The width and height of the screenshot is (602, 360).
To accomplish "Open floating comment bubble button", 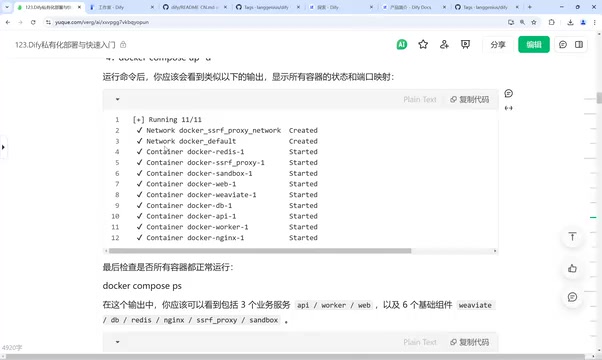I will (572, 297).
